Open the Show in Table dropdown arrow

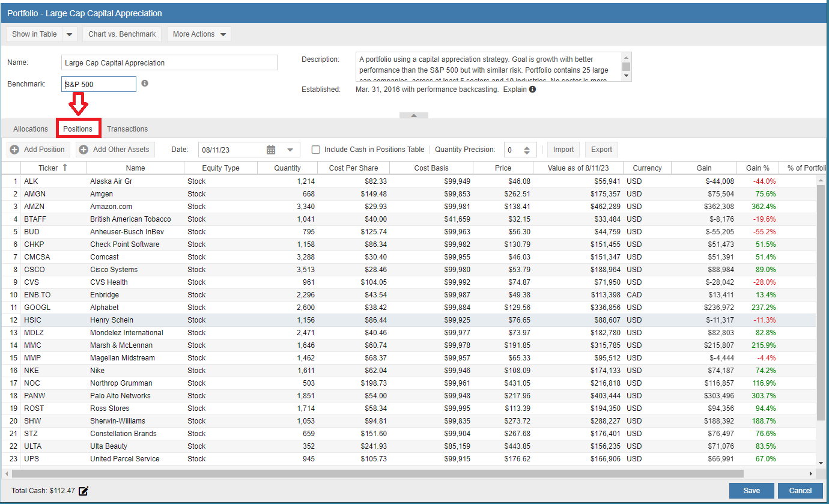[x=70, y=34]
